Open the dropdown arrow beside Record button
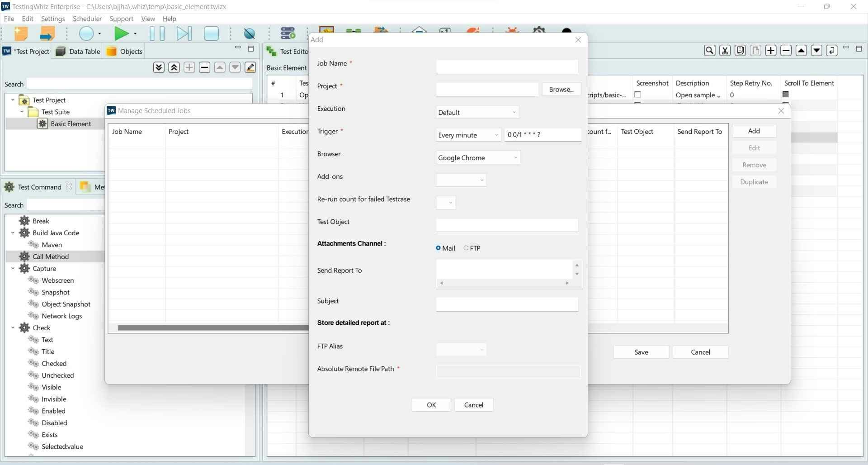This screenshot has width=868, height=465. pos(99,33)
